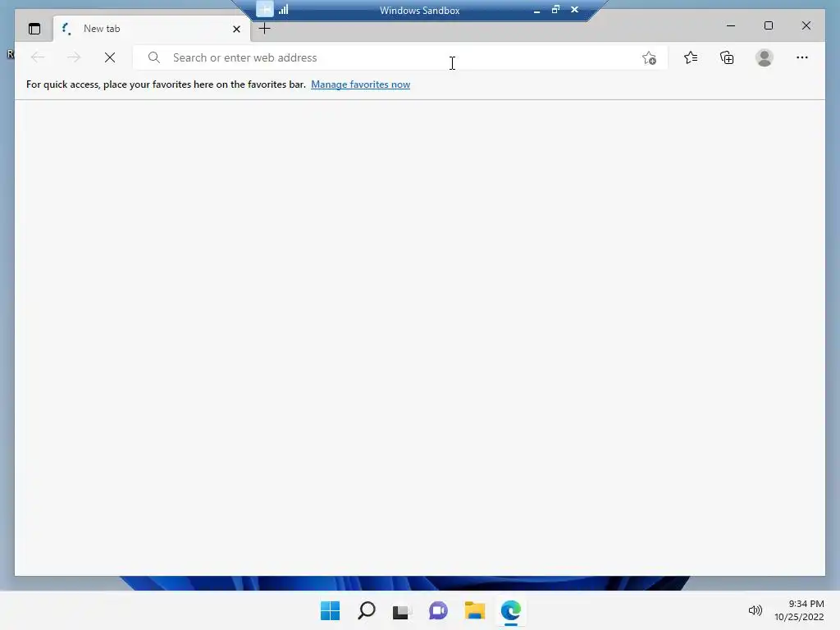Check connection signal bars in Sandbox bar

pyautogui.click(x=283, y=9)
